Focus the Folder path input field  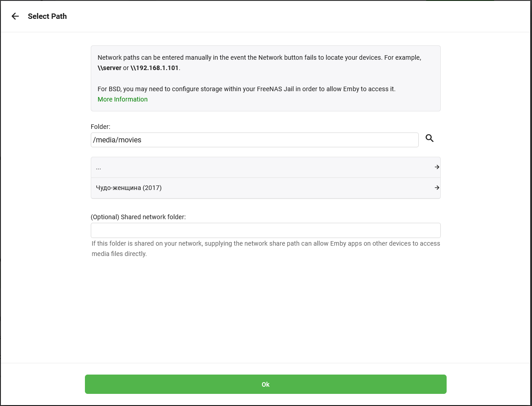(x=254, y=140)
